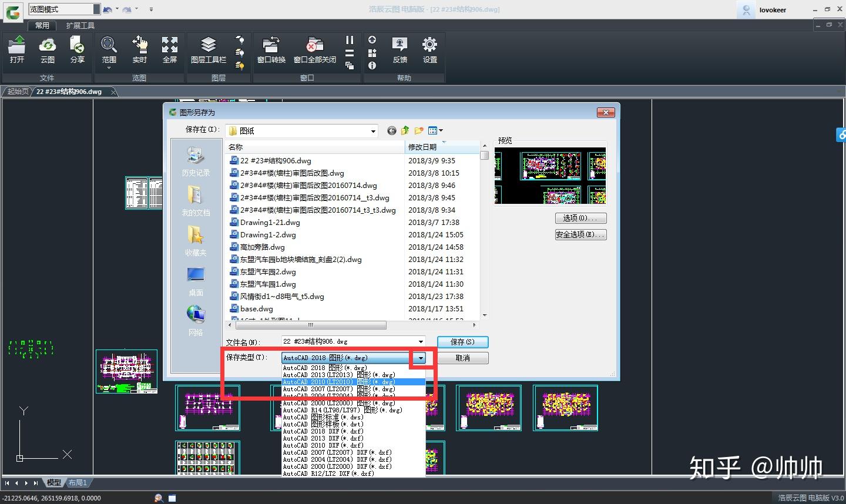Go up one folder level icon
The width and height of the screenshot is (846, 504).
tap(405, 130)
